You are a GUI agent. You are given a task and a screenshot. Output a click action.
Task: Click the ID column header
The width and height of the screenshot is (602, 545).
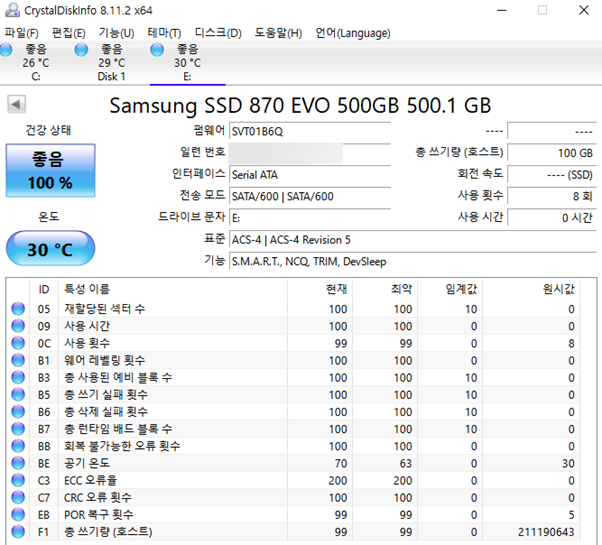[x=44, y=289]
